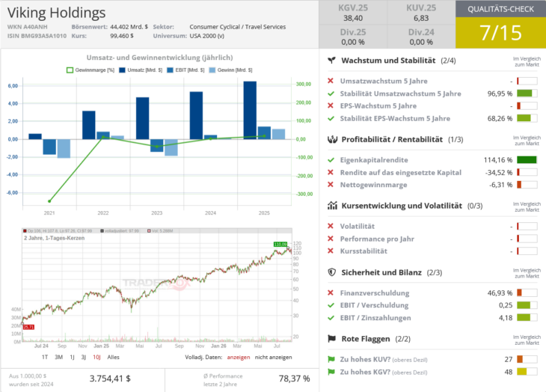Open the Eigenkapitalrendite criterion
Screen dimensions: 546x392
[374, 160]
